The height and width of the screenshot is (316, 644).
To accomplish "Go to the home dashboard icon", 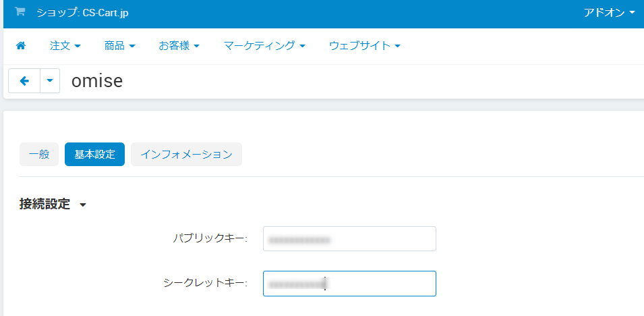I will pos(21,46).
